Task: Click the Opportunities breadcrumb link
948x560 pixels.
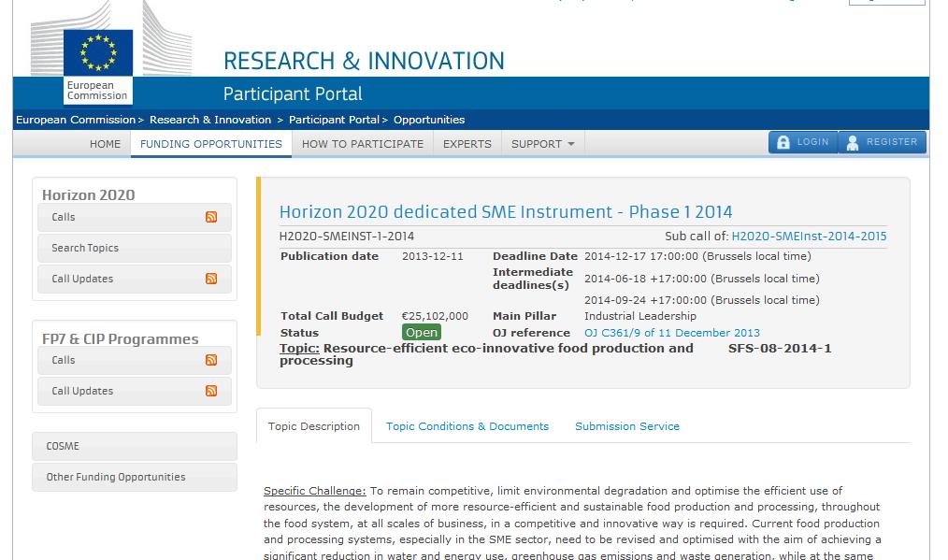Action: pyautogui.click(x=429, y=120)
